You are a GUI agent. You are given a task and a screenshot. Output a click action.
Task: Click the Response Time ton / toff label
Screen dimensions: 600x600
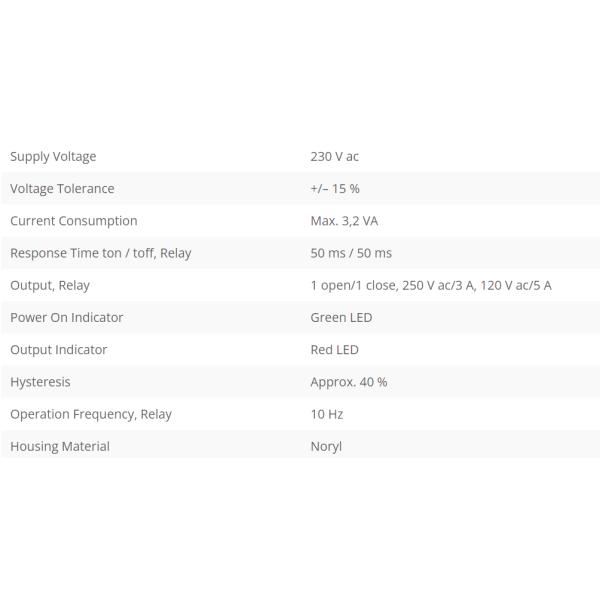tap(100, 253)
